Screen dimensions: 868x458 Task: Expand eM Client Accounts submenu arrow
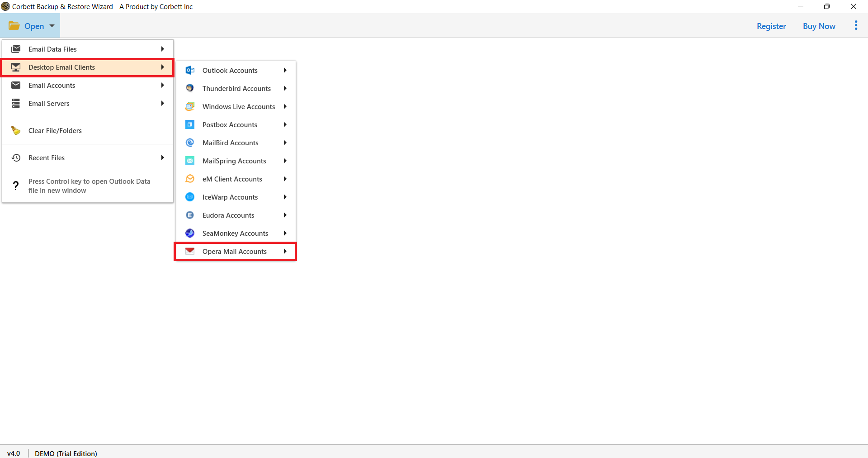tap(285, 179)
